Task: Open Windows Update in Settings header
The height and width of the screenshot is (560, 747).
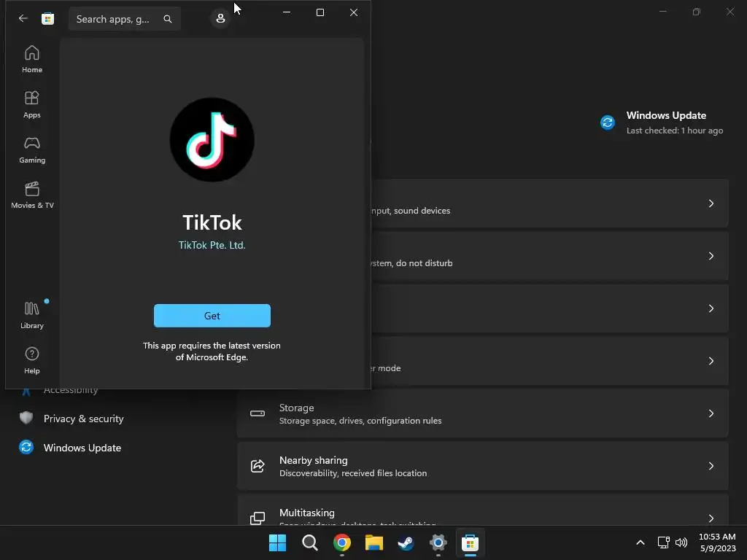Action: 662,122
